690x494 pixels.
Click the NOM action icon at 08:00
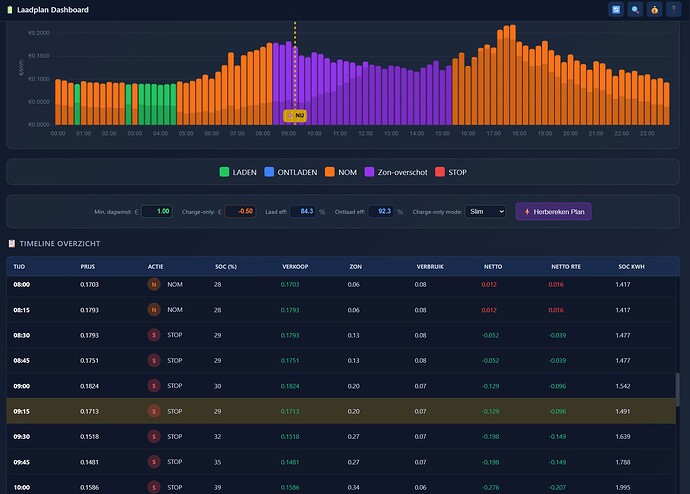[x=154, y=285]
